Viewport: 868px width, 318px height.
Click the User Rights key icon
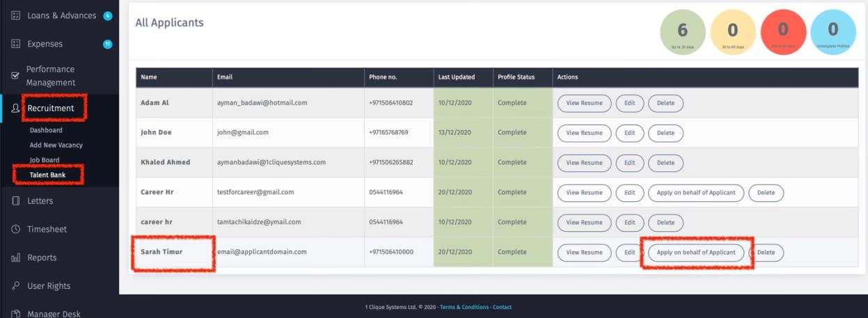pyautogui.click(x=15, y=286)
